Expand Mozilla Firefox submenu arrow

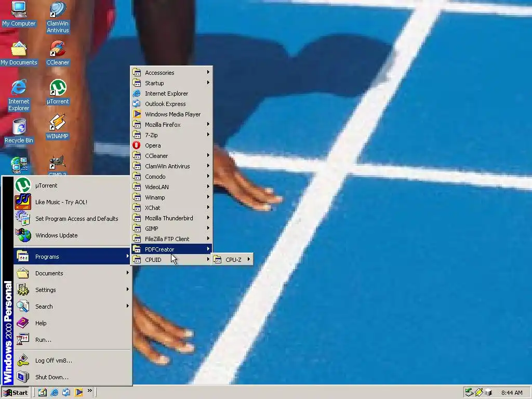(x=208, y=124)
